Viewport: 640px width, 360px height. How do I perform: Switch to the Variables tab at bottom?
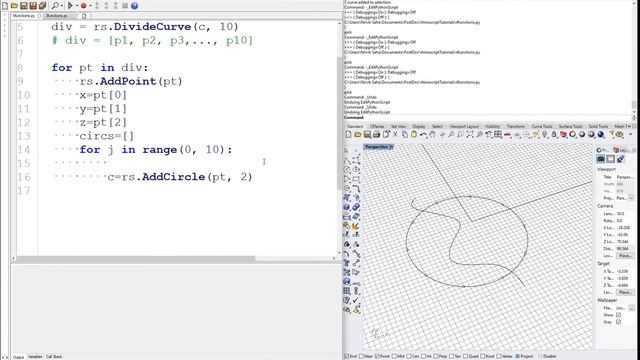35,357
